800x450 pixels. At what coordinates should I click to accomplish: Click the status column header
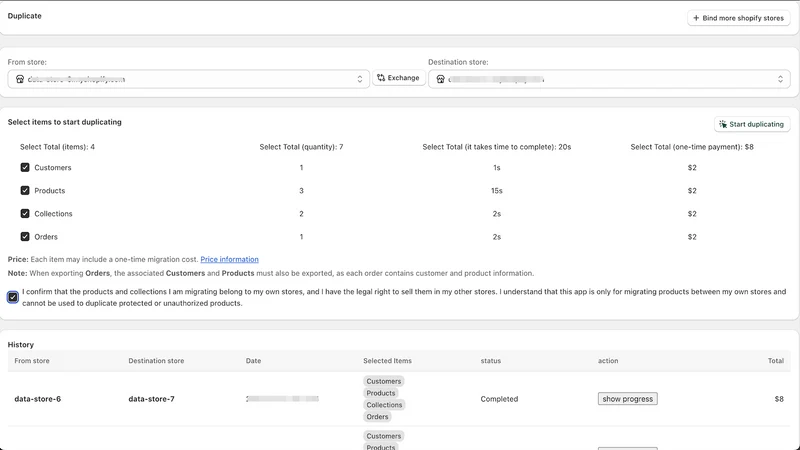(490, 361)
